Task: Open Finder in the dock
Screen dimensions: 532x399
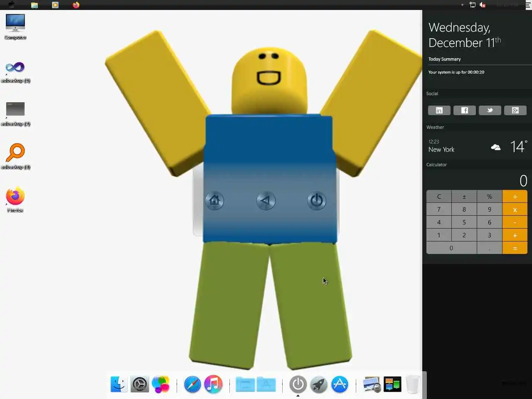Action: click(x=118, y=384)
